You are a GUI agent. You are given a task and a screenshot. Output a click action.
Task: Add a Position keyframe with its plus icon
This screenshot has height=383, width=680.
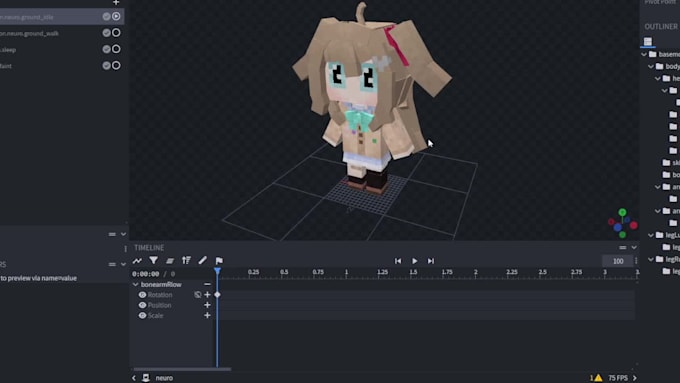pos(207,305)
